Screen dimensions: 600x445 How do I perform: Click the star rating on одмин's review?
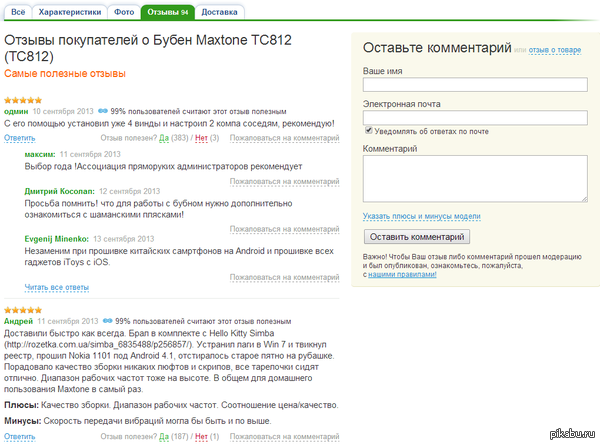[23, 100]
